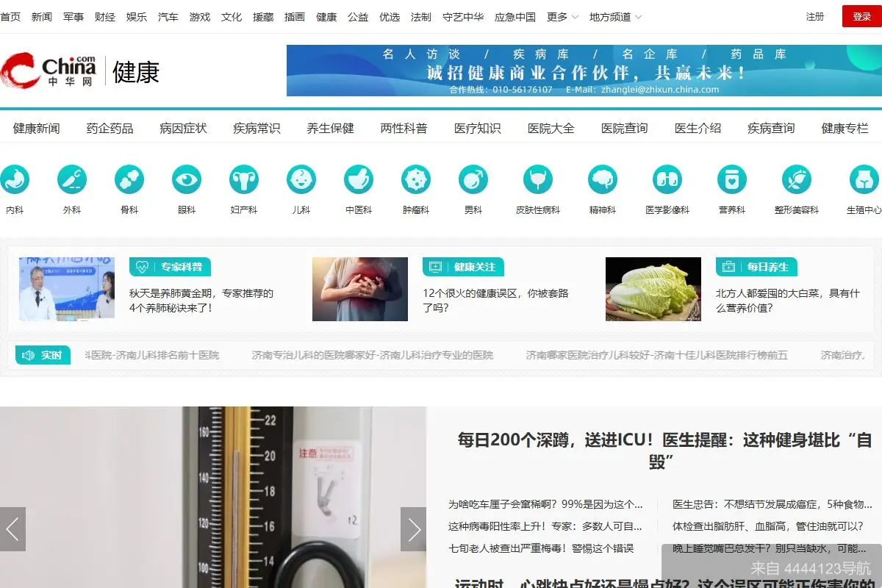Open the 精神科 psychiatry brain icon
882x588 pixels.
point(603,178)
